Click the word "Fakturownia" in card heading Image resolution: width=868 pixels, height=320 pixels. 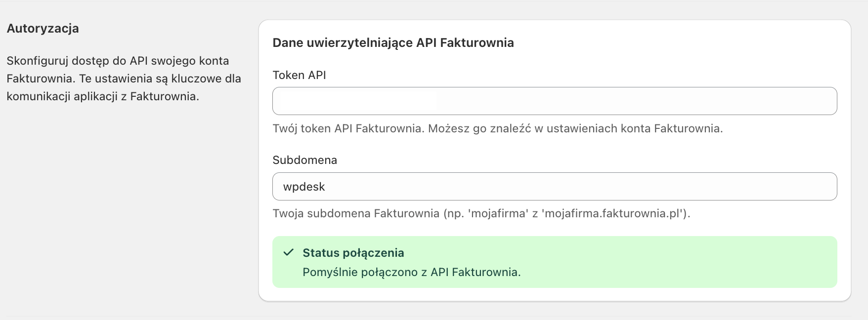477,43
